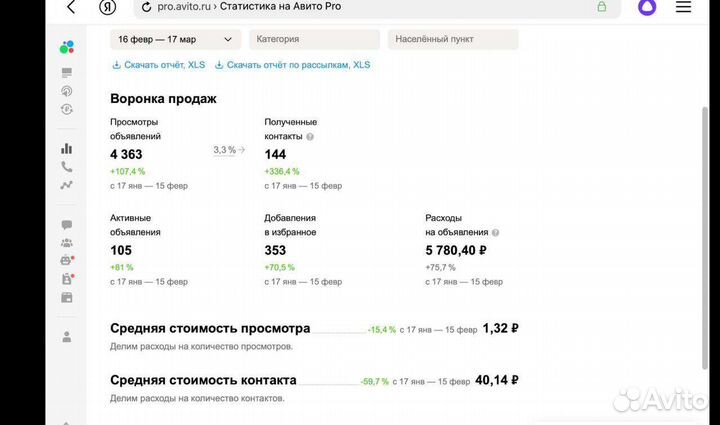Click the +81 % active listings change

coord(122,267)
